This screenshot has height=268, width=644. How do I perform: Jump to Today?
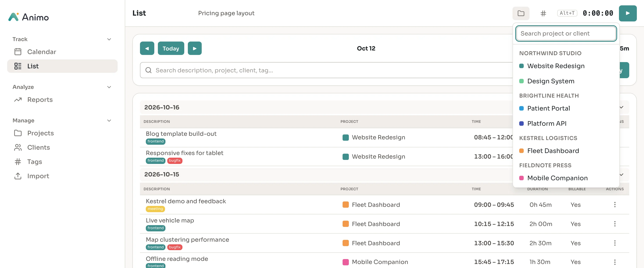point(171,48)
